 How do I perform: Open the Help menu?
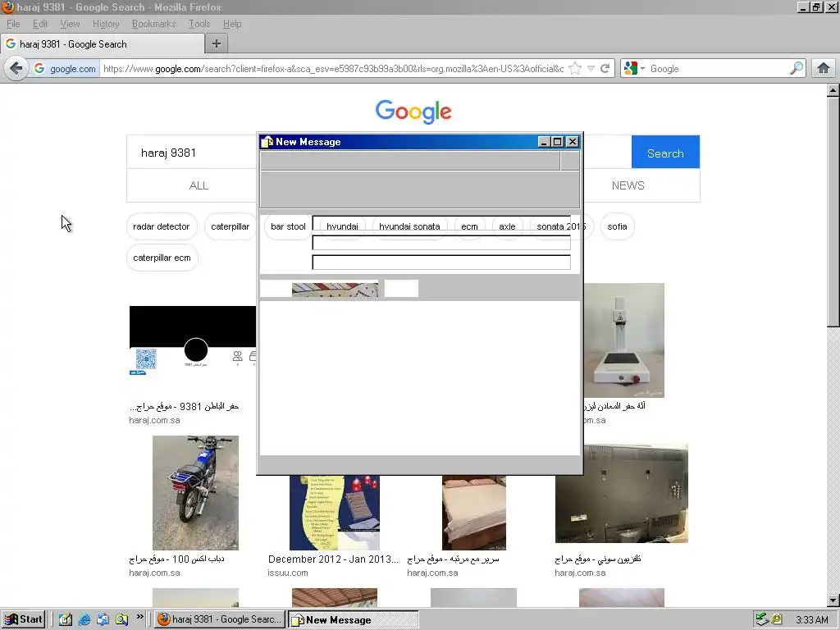click(x=232, y=24)
